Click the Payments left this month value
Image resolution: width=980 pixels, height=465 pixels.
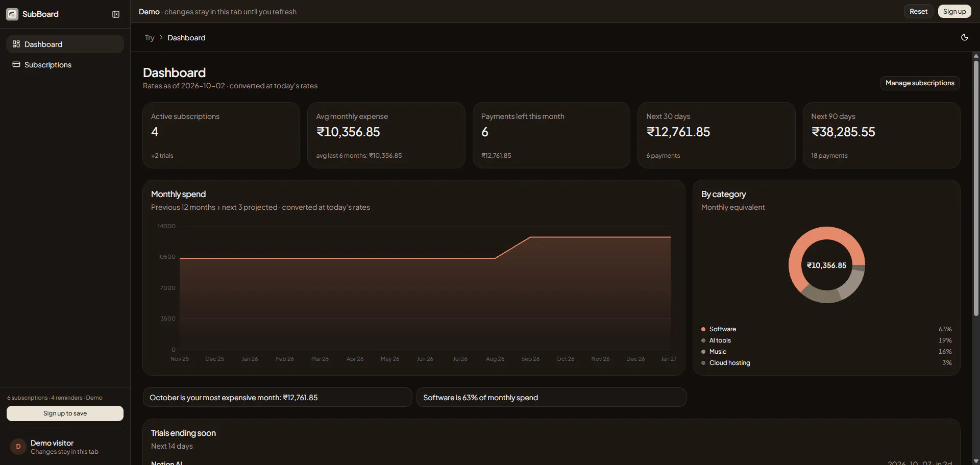(x=485, y=132)
